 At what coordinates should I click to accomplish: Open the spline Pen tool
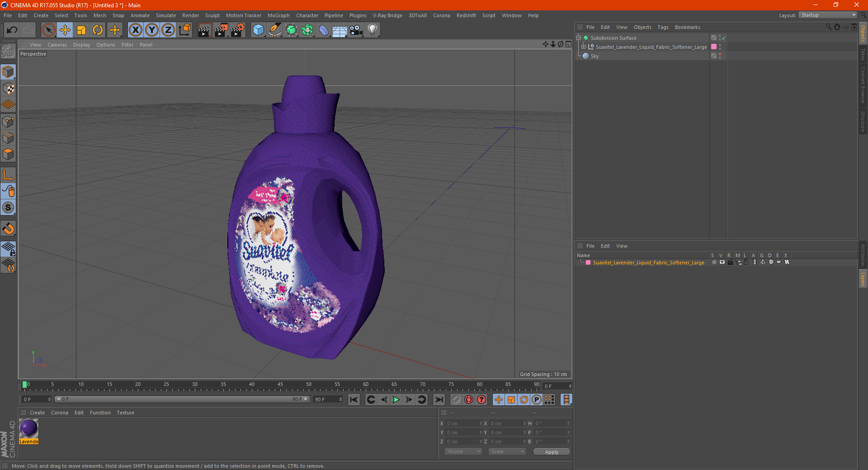coord(275,30)
